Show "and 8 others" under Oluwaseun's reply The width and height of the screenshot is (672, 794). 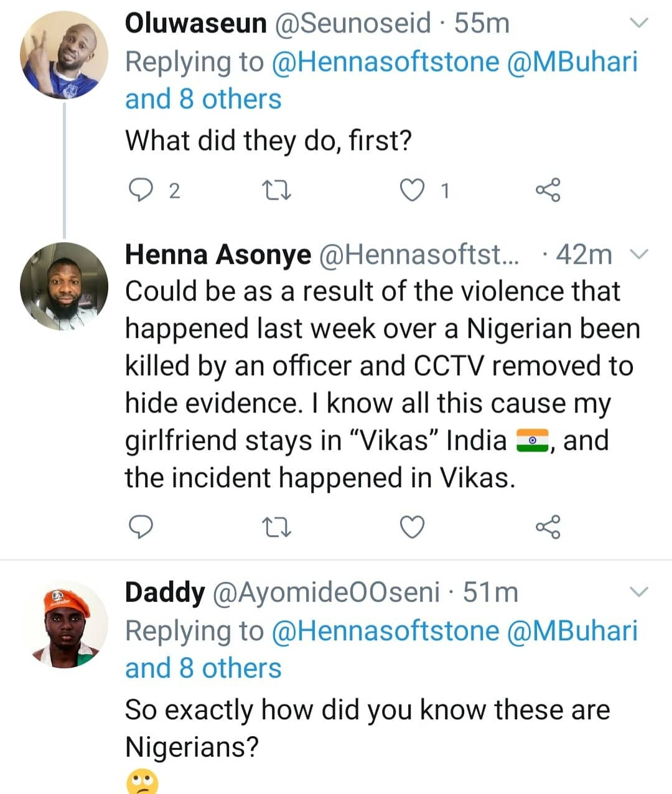(203, 100)
